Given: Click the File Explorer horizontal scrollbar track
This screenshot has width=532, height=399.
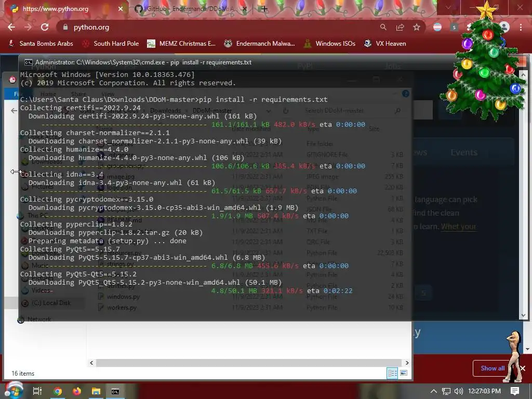Looking at the screenshot, I should click(249, 363).
